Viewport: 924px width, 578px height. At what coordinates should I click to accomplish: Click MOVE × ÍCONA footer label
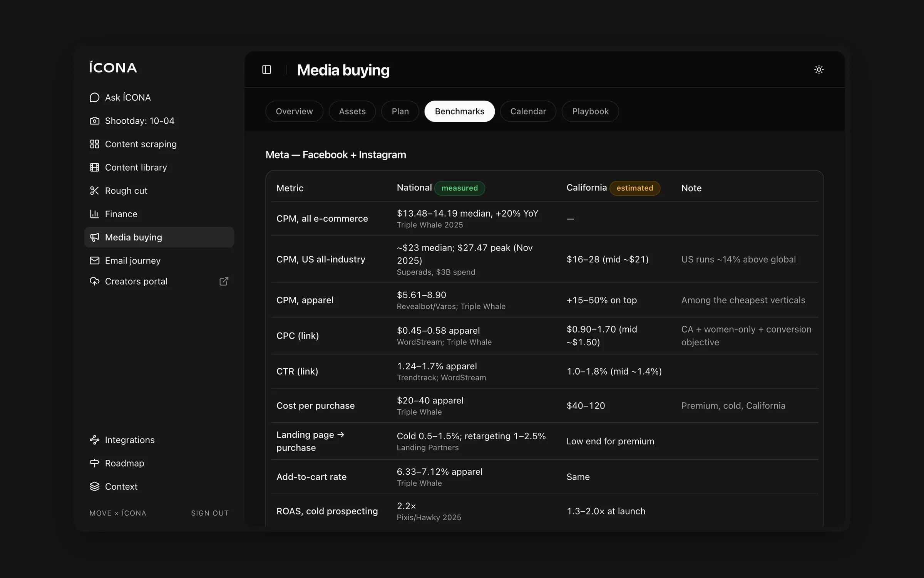[118, 513]
